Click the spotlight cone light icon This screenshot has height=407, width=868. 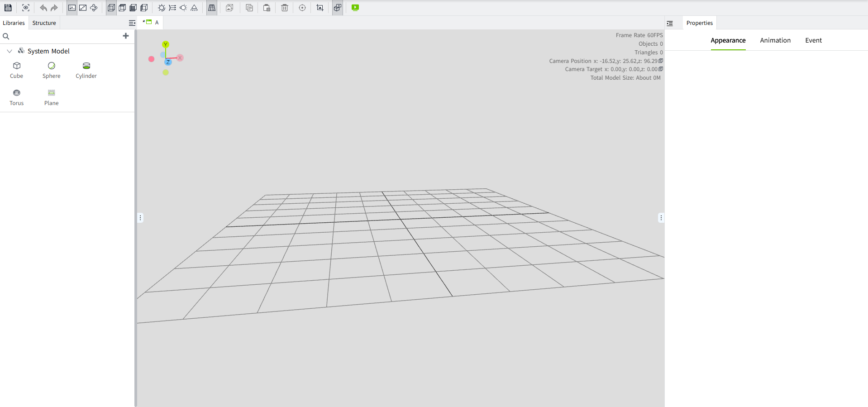(x=194, y=8)
